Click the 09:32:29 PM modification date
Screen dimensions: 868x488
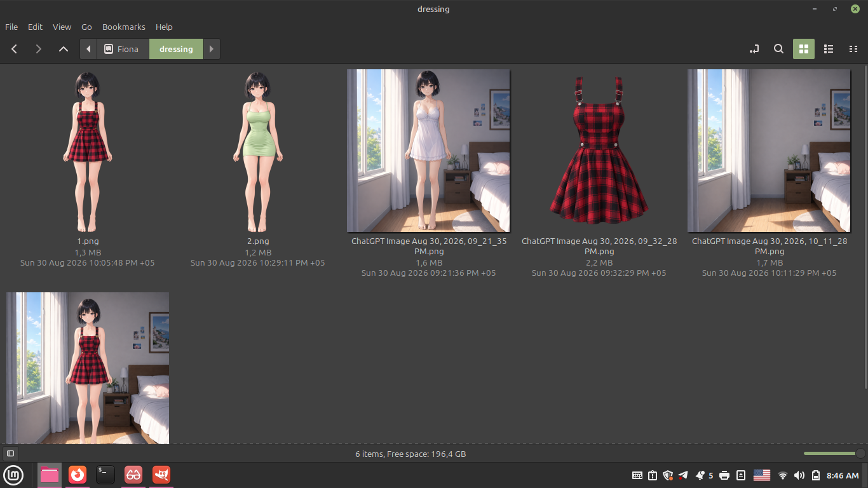pos(599,273)
